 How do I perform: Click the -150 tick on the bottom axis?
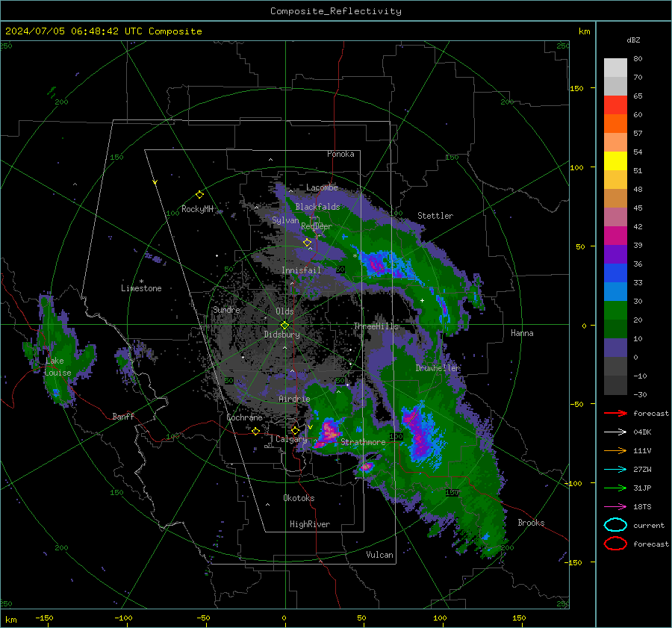[x=44, y=618]
